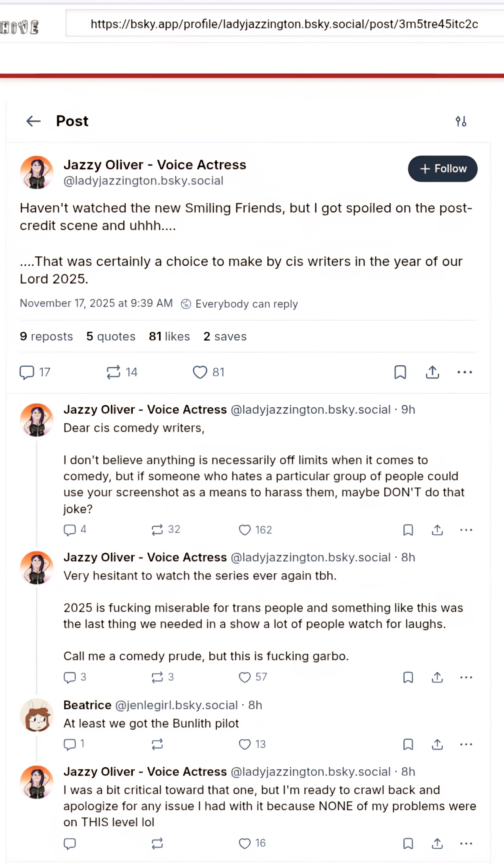Share the main post
The width and height of the screenshot is (504, 864).
pos(432,372)
